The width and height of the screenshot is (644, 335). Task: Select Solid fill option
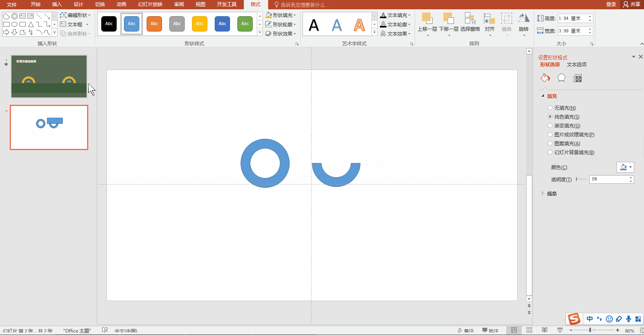[x=563, y=117]
